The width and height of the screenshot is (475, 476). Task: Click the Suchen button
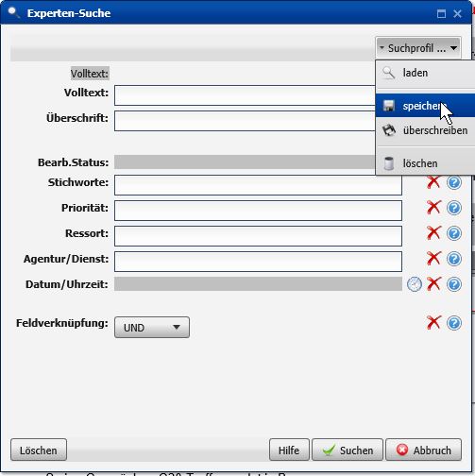pyautogui.click(x=348, y=450)
